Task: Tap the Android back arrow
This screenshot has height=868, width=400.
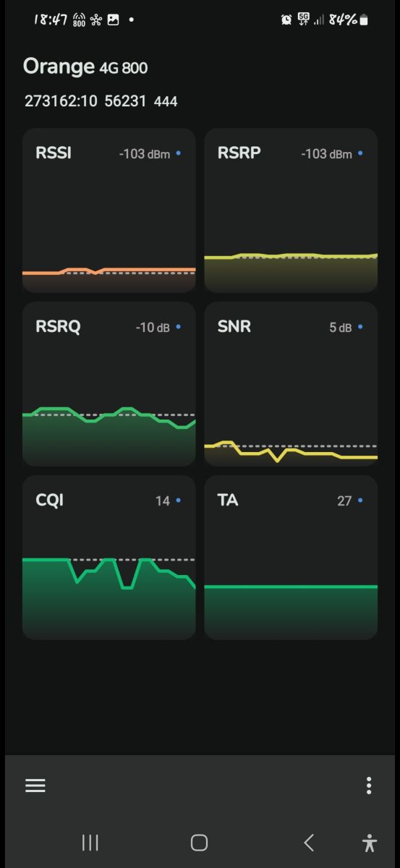Action: [x=309, y=842]
